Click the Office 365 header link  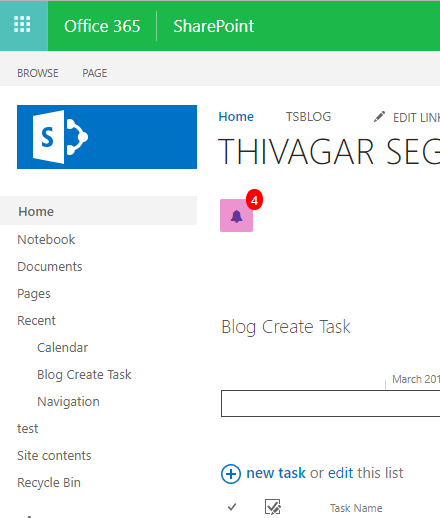(102, 26)
